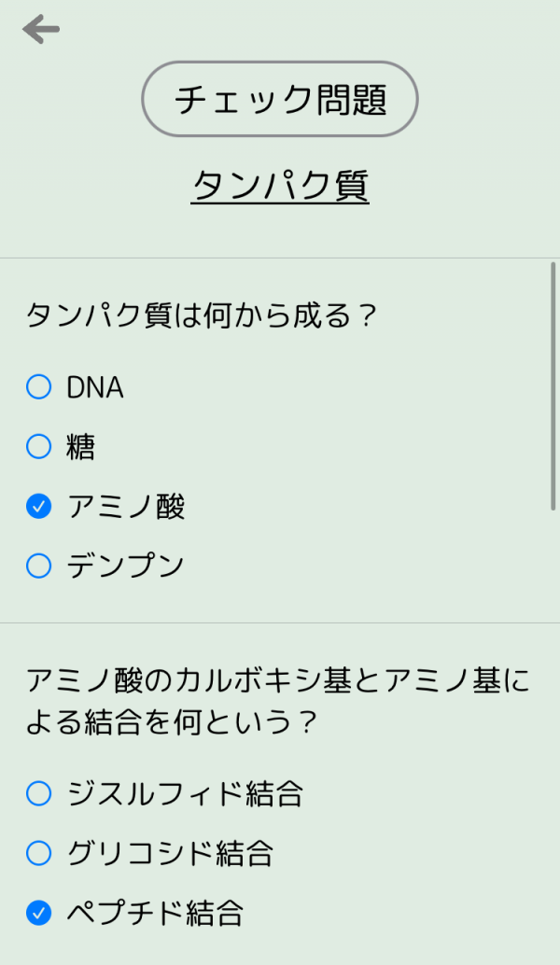Select the DNA radio button circle

(38, 387)
